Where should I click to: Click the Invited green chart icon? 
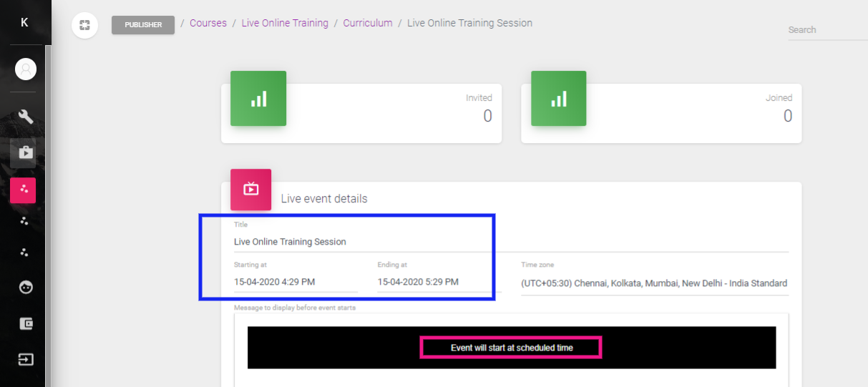pos(258,99)
